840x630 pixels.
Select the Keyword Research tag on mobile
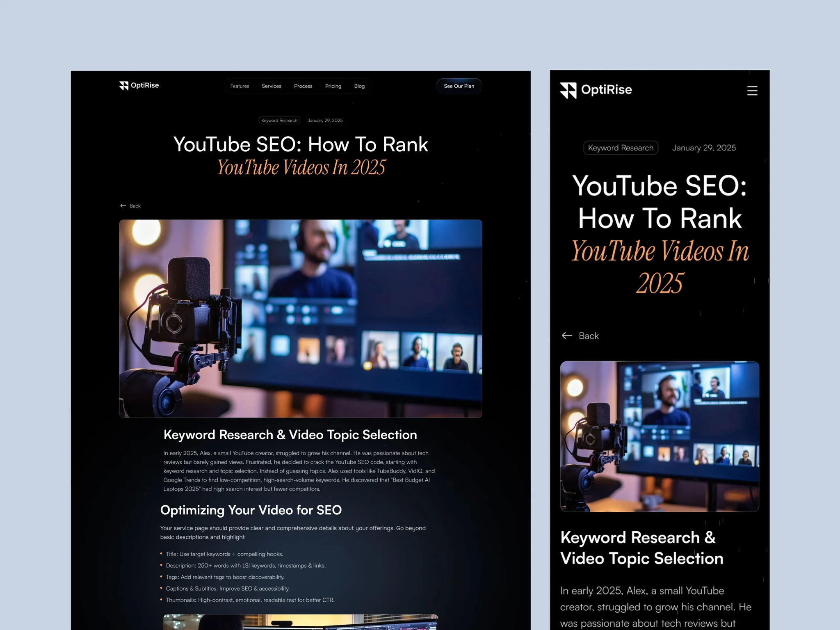620,148
